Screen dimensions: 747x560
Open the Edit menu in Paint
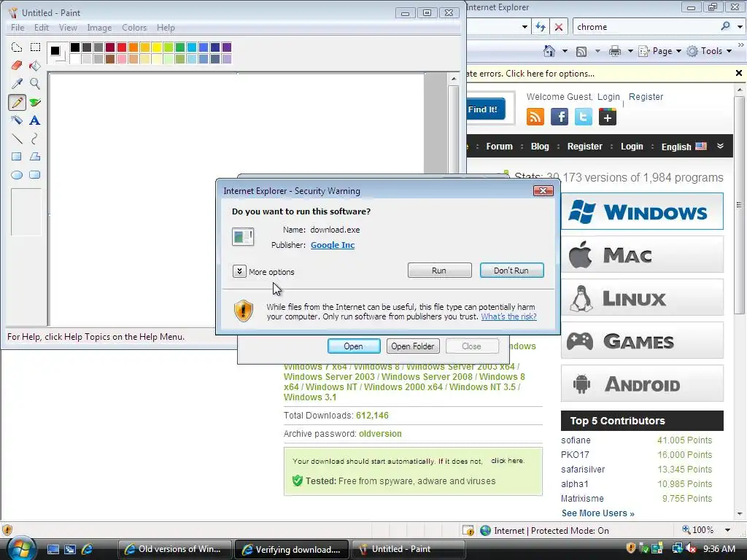click(x=42, y=28)
